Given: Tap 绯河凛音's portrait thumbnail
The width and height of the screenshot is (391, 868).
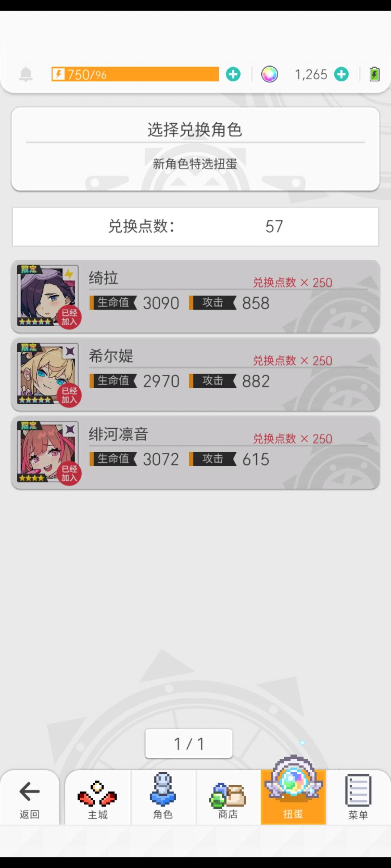Looking at the screenshot, I should [48, 452].
